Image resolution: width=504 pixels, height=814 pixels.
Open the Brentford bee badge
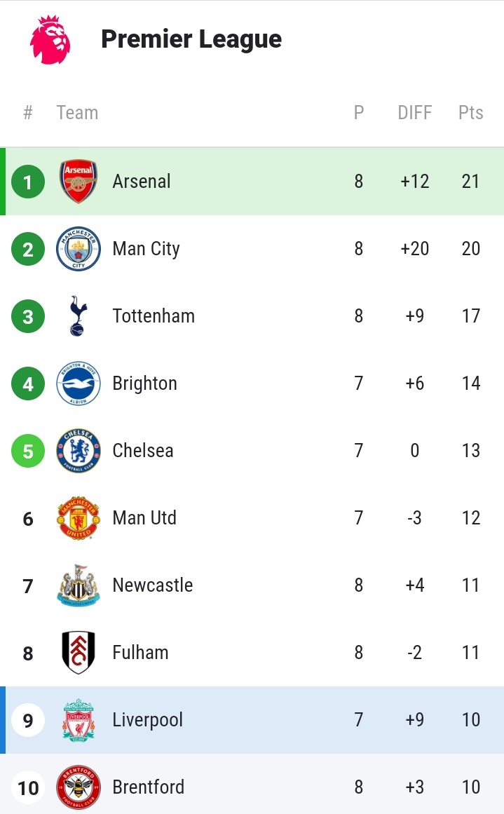click(79, 787)
